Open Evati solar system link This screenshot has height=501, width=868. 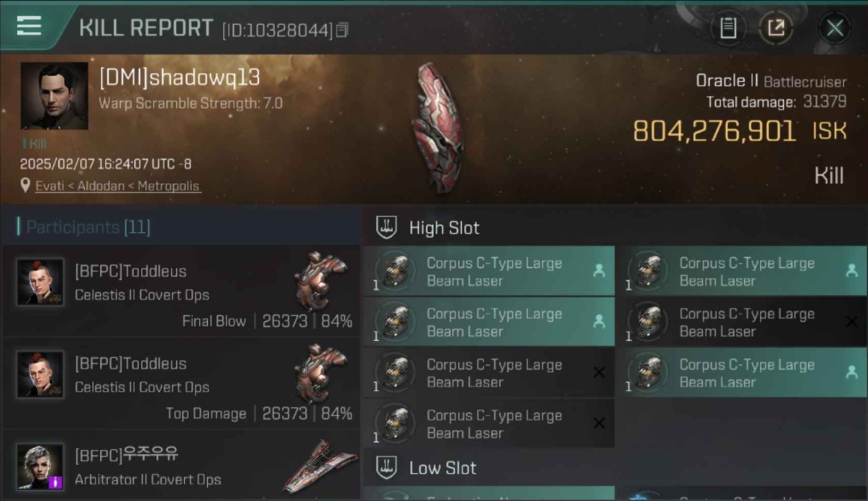pos(49,186)
